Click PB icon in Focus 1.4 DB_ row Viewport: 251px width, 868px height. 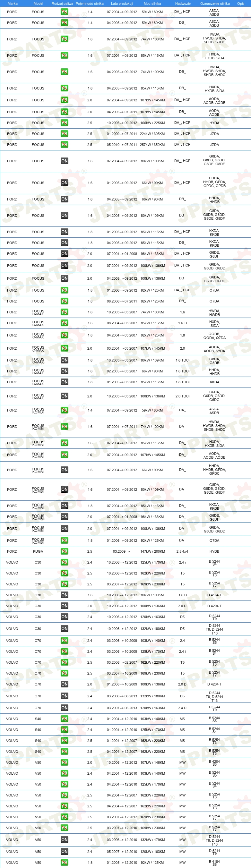[x=65, y=22]
